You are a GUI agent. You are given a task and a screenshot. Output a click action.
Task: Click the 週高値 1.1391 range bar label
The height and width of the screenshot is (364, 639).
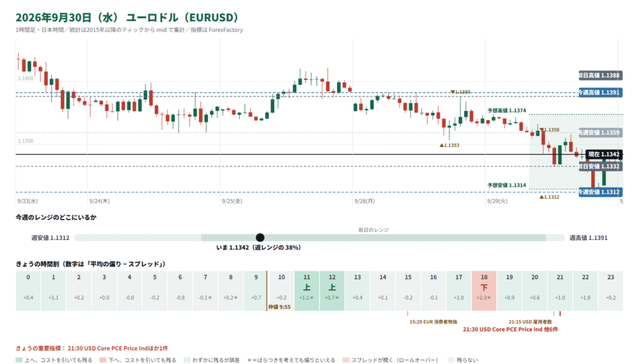(x=588, y=237)
